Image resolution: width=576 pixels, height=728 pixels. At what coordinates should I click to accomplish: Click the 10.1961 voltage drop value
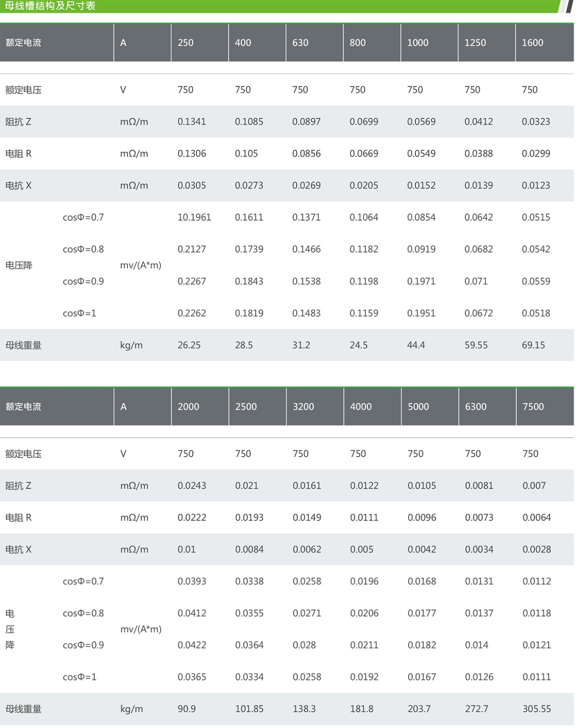(x=194, y=217)
